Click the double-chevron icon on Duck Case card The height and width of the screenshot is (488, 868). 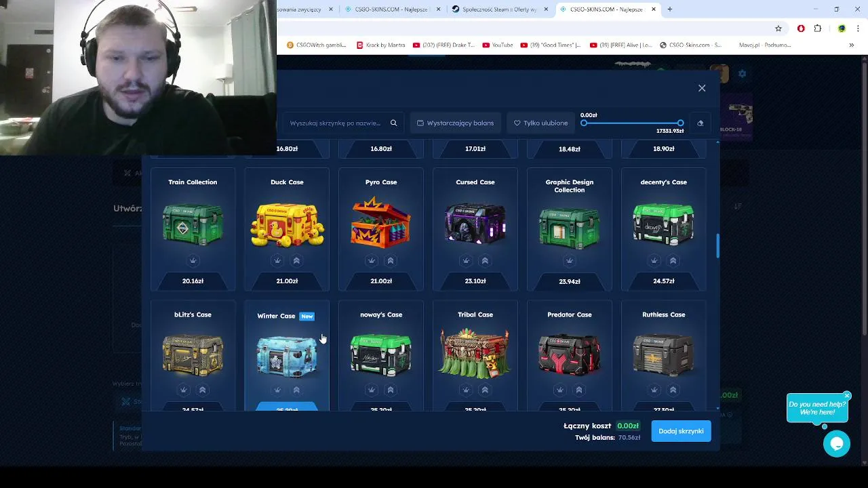(x=296, y=260)
